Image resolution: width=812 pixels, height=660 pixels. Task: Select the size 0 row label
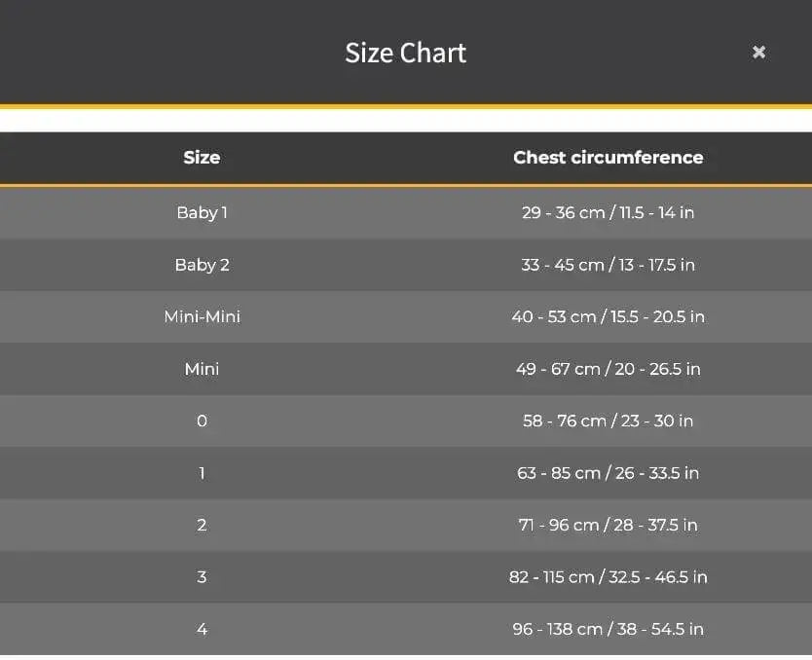pyautogui.click(x=202, y=421)
